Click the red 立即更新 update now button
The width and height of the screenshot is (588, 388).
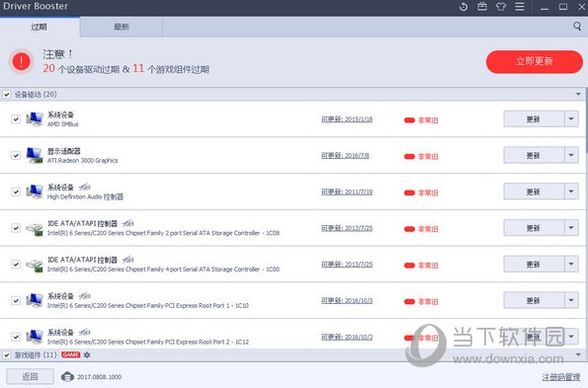[x=535, y=62]
